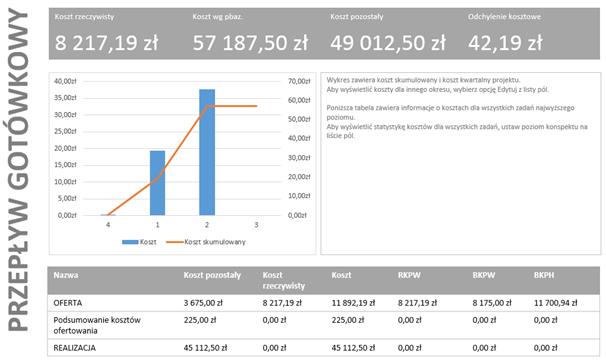Select the RKPW column header
The width and height of the screenshot is (606, 362).
pos(409,275)
